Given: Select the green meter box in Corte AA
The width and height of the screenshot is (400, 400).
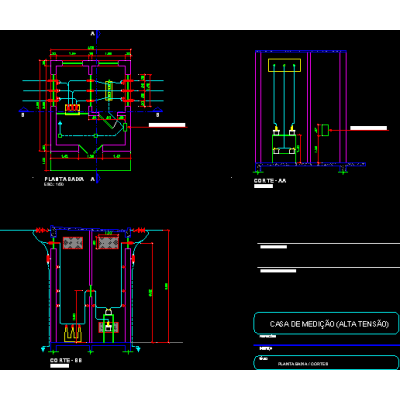Looking at the screenshot, I should click(x=325, y=130).
